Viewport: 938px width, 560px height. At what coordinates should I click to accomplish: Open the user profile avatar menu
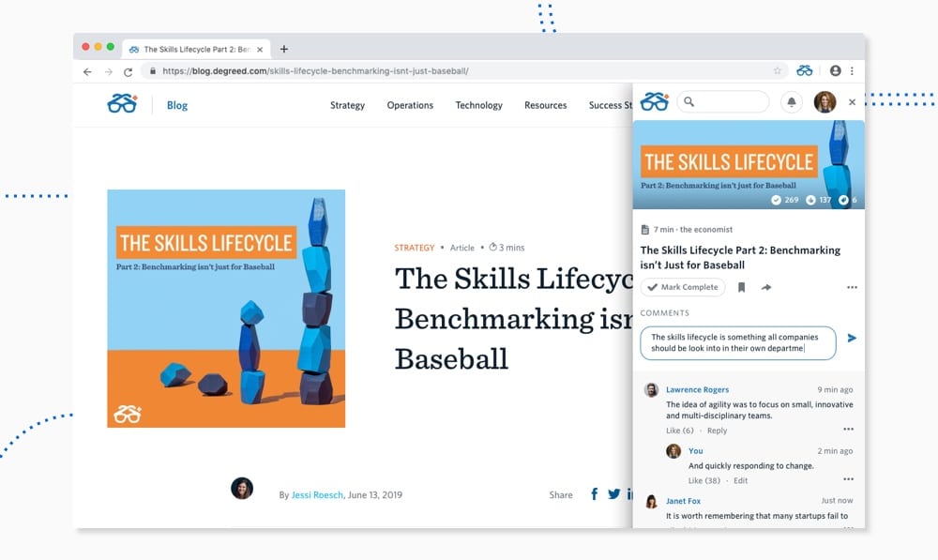point(825,102)
